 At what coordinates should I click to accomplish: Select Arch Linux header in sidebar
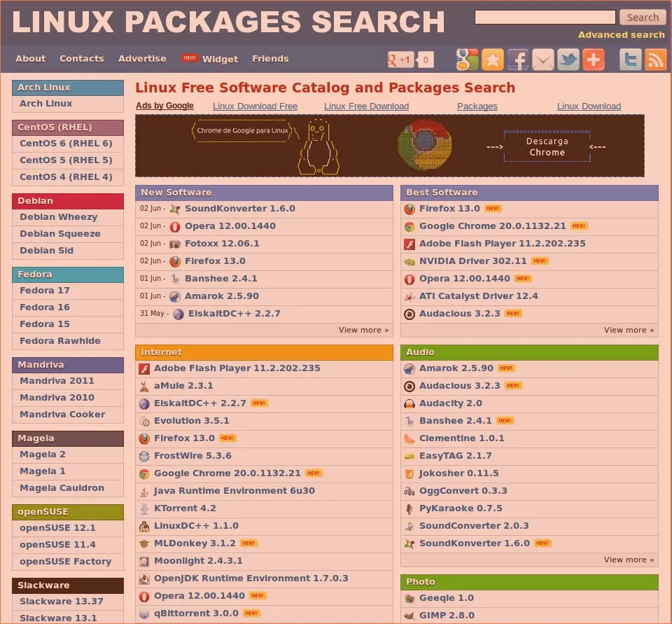tap(68, 88)
